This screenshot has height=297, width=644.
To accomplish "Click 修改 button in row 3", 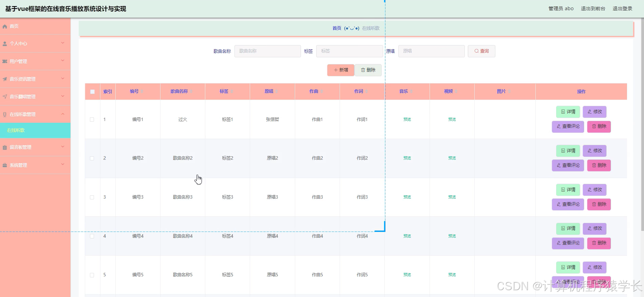I will [x=594, y=190].
